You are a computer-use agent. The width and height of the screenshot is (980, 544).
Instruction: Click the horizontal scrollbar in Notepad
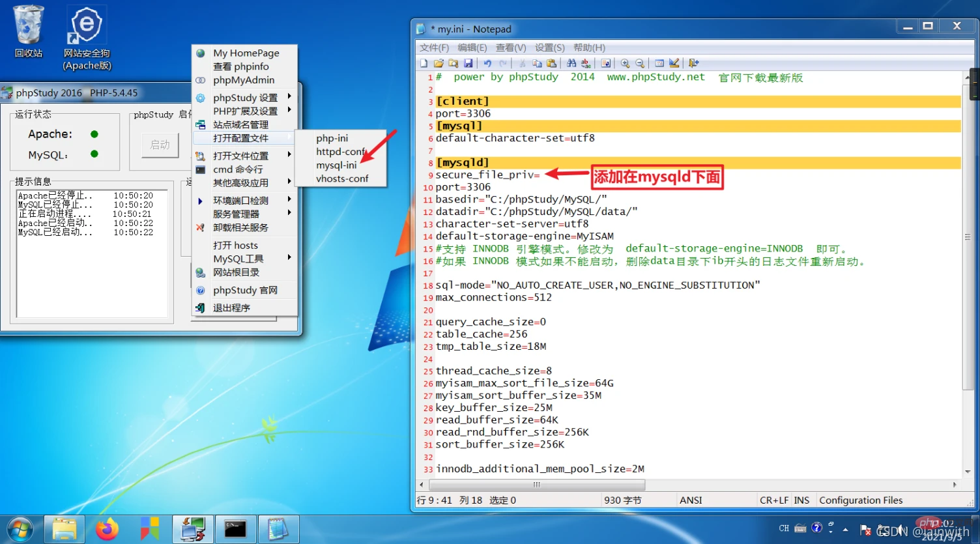(x=536, y=485)
